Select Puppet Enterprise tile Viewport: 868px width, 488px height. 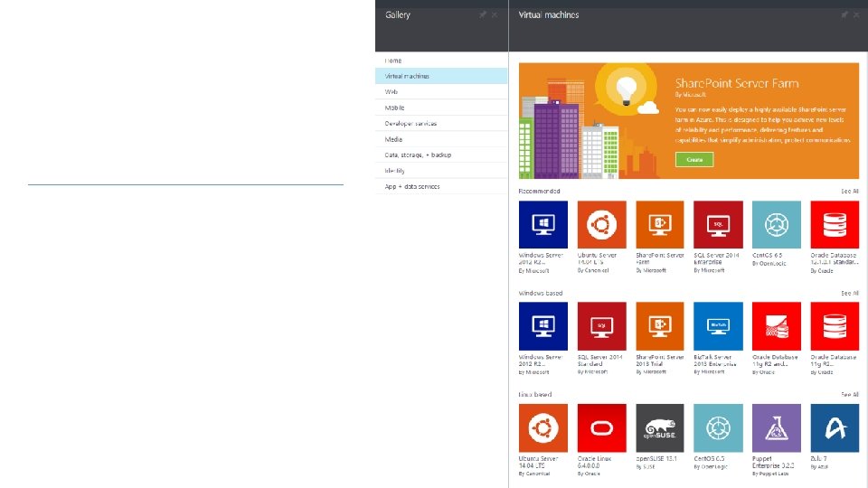(776, 427)
